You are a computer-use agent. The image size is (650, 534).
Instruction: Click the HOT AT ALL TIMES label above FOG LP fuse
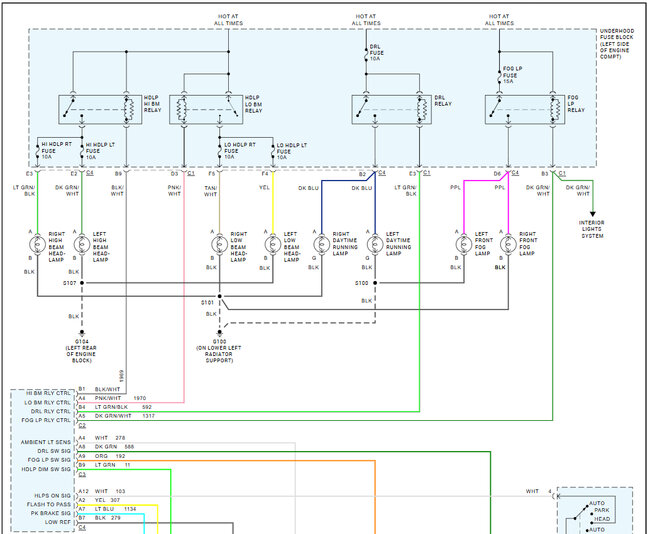500,20
